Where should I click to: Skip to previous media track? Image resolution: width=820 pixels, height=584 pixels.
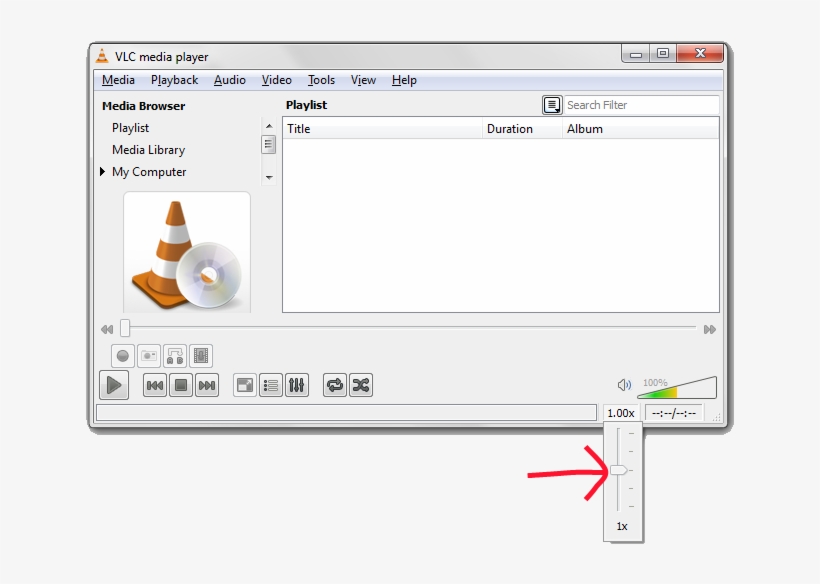[155, 385]
